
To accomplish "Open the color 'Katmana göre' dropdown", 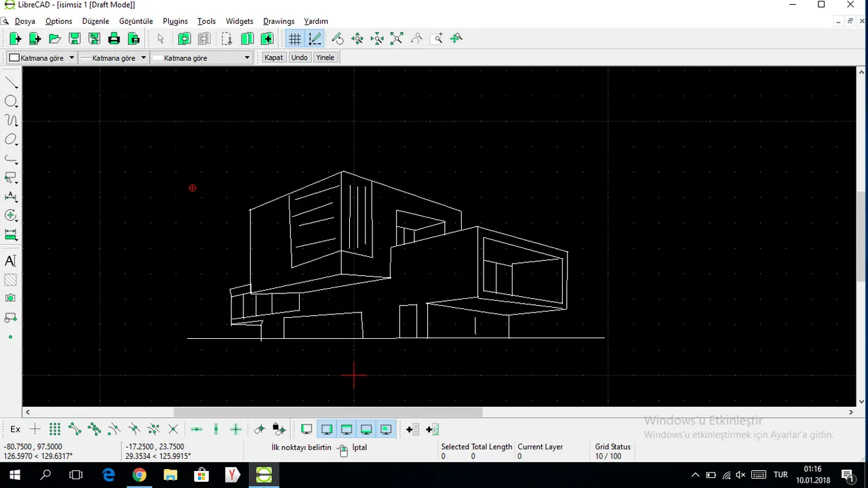I will point(41,58).
